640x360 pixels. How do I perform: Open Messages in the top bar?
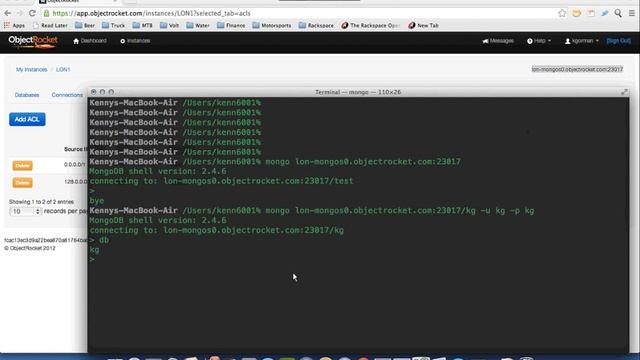[498, 41]
